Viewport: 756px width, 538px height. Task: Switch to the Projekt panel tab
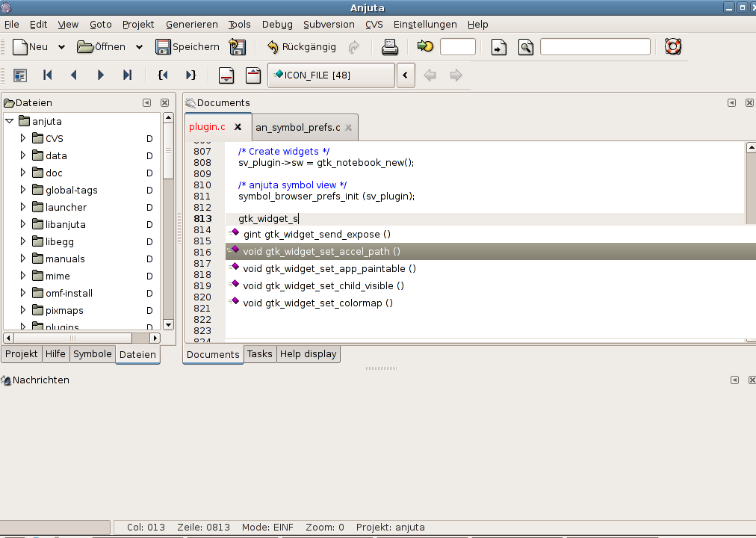[21, 354]
